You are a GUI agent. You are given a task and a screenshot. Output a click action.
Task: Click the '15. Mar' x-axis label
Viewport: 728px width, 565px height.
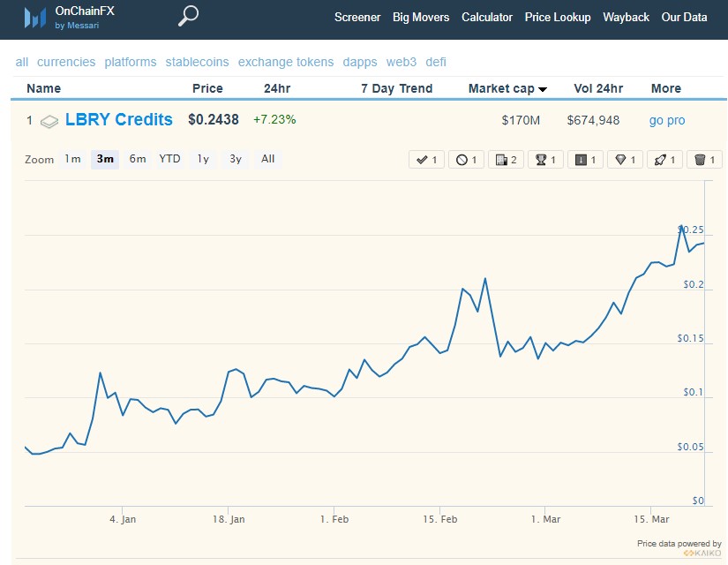[x=651, y=519]
